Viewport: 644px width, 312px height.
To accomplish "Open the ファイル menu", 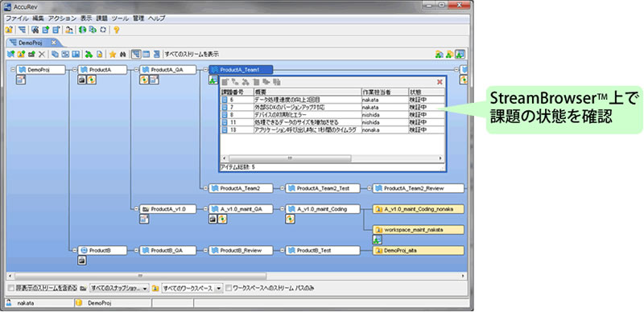I will (17, 18).
